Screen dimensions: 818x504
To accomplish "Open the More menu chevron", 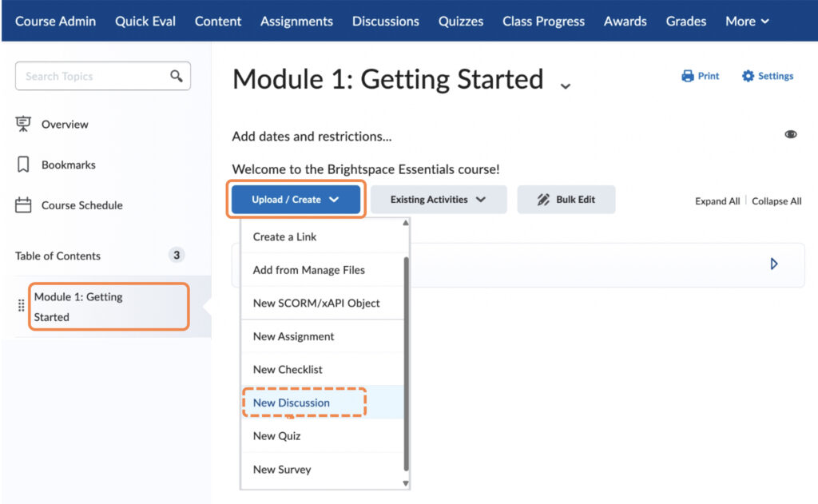I will tap(765, 22).
